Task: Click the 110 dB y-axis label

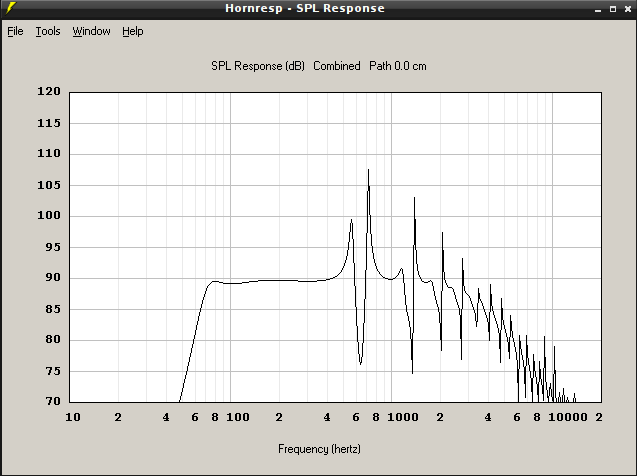Action: [49, 154]
